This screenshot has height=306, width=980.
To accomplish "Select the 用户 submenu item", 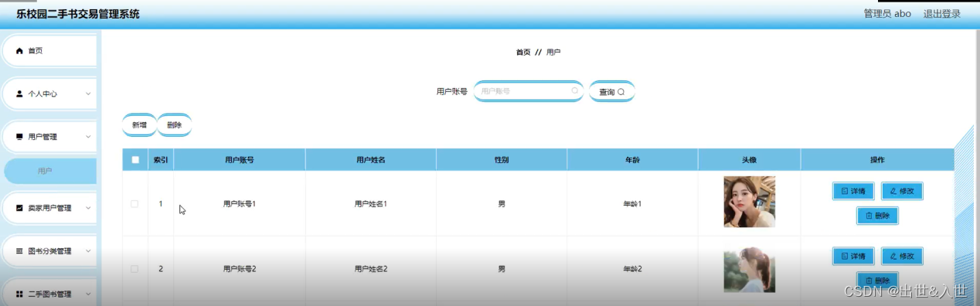I will click(49, 171).
